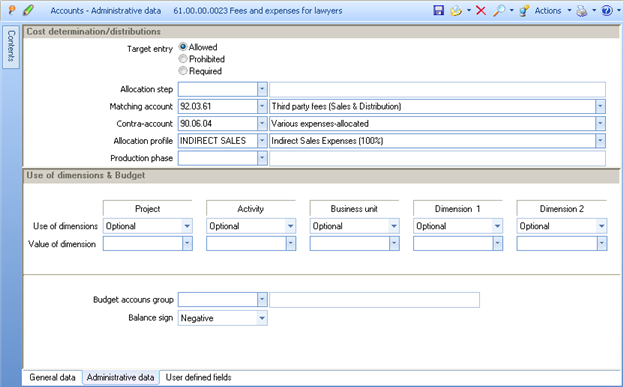Delete the record with red X icon

(x=481, y=11)
